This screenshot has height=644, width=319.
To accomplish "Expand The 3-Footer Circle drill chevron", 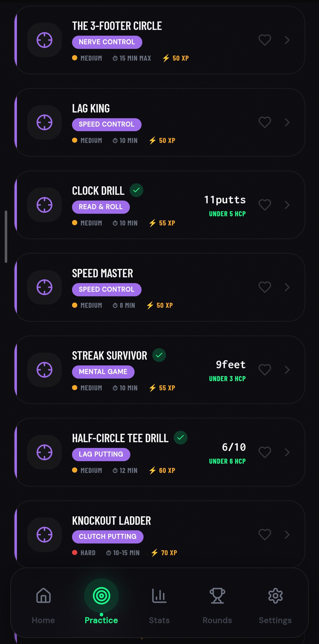I will pos(287,40).
